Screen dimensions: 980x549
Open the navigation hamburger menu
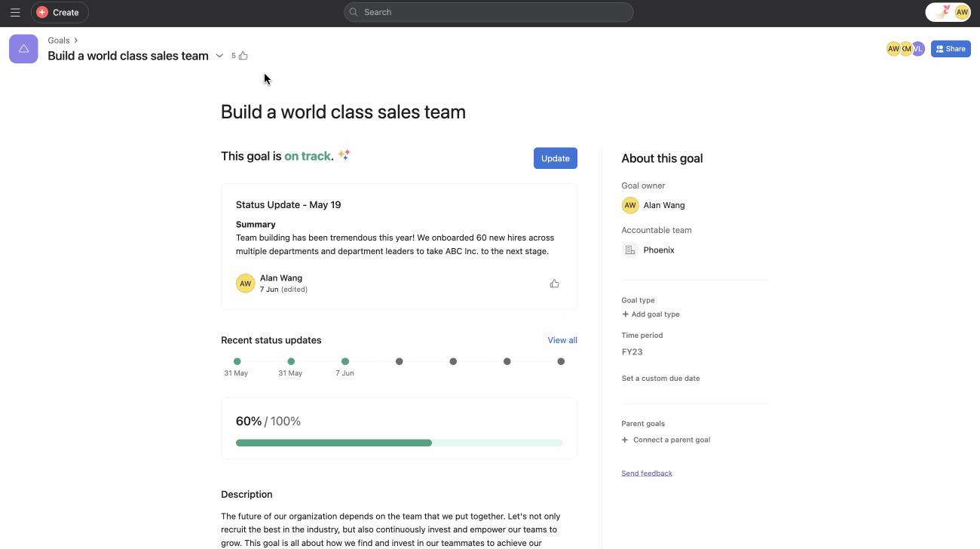click(x=15, y=12)
